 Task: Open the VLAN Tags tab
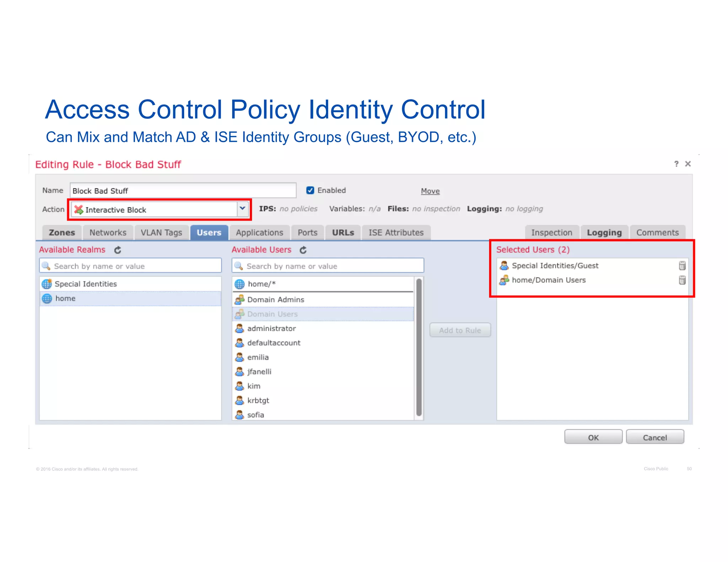(161, 233)
